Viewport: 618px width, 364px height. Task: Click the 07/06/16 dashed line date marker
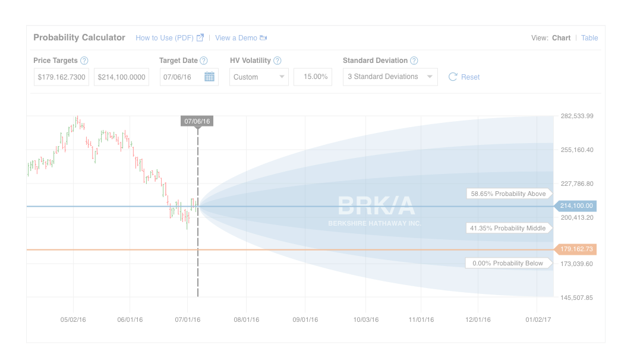point(197,121)
